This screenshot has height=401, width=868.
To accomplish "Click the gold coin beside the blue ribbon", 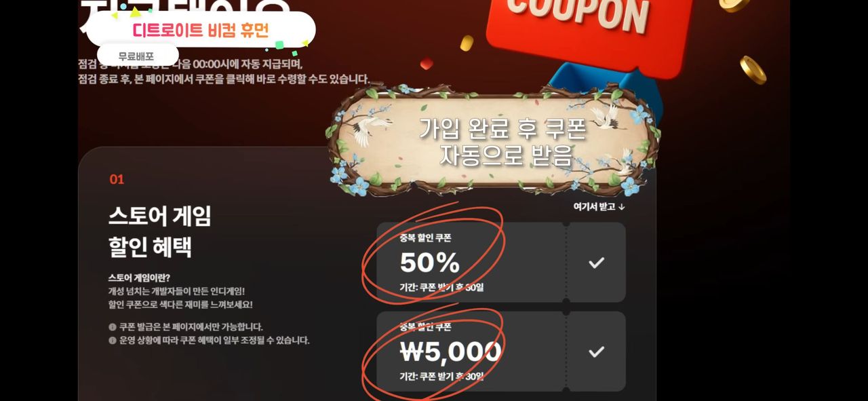I will (x=753, y=70).
